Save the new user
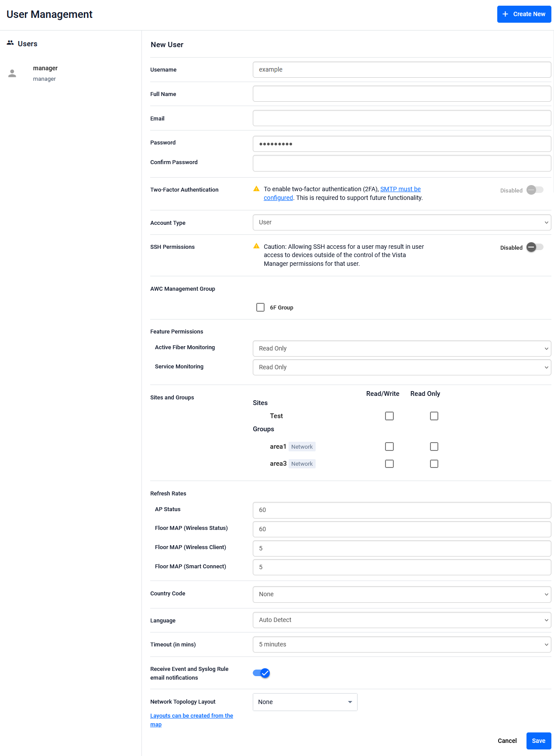The width and height of the screenshot is (554, 756). (538, 741)
